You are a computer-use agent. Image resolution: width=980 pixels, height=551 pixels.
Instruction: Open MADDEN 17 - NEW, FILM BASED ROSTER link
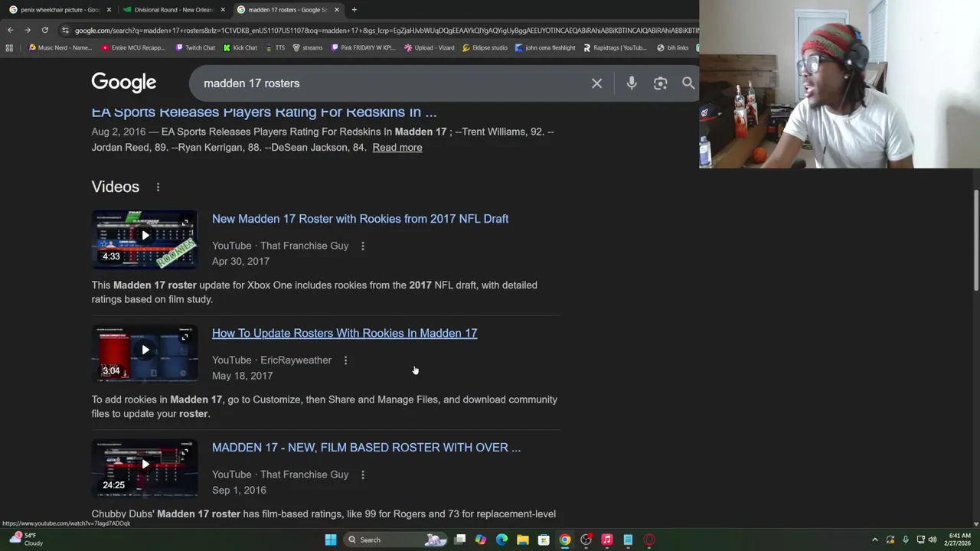pyautogui.click(x=366, y=448)
